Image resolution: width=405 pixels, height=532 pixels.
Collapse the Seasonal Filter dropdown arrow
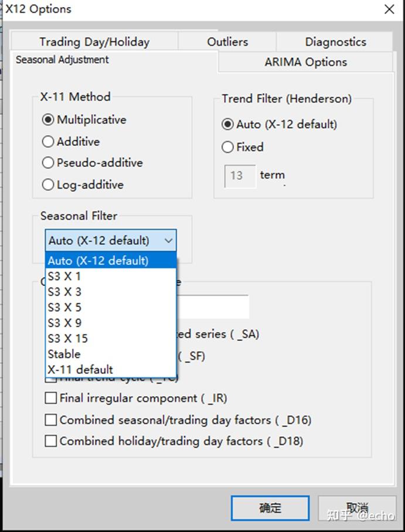[168, 240]
